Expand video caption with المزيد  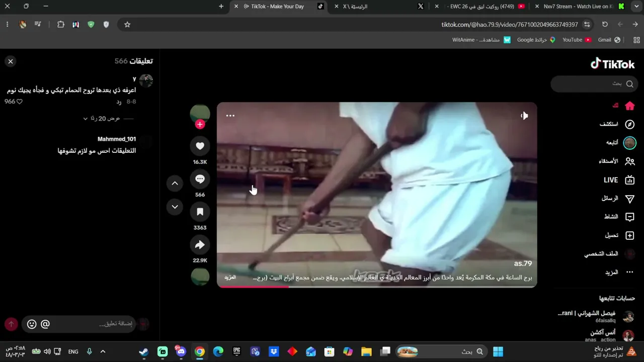pyautogui.click(x=230, y=278)
